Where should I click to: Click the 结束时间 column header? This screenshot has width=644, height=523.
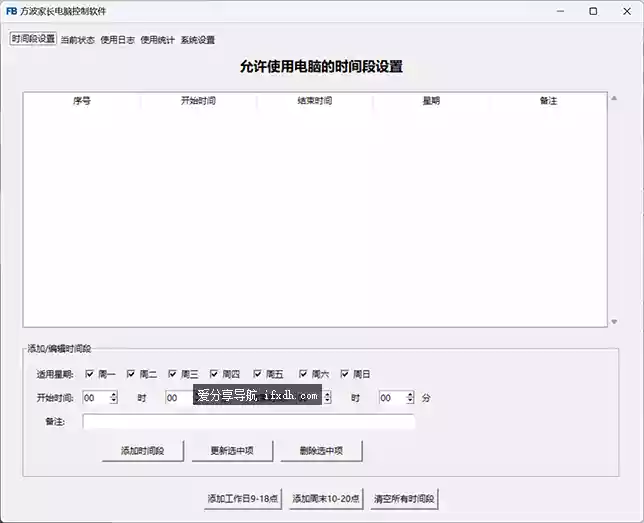315,101
